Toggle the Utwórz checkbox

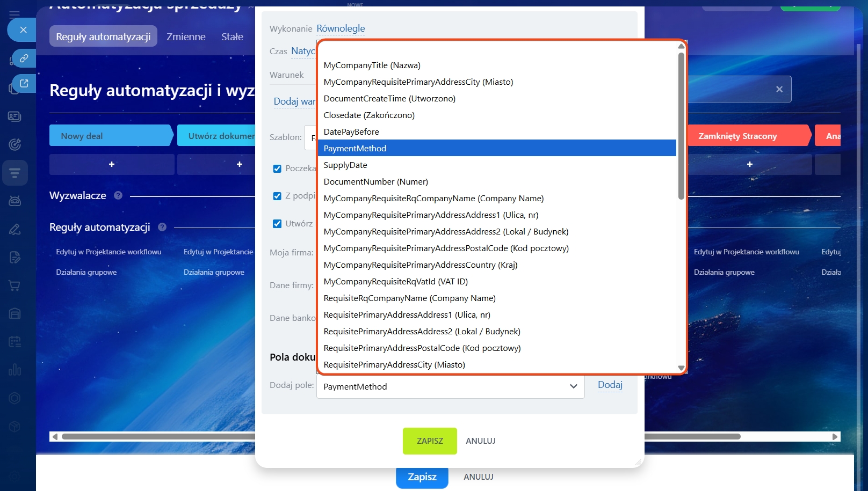(x=277, y=224)
